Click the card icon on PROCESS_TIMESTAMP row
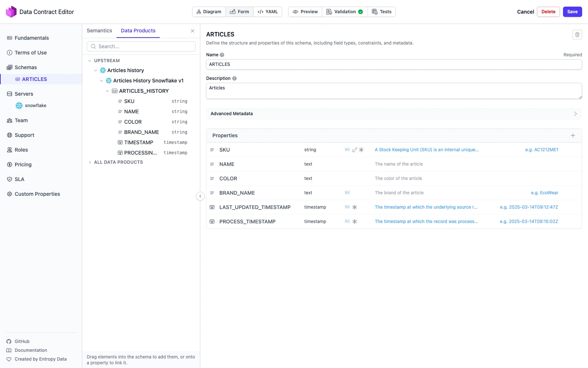The image size is (588, 368). point(347,222)
